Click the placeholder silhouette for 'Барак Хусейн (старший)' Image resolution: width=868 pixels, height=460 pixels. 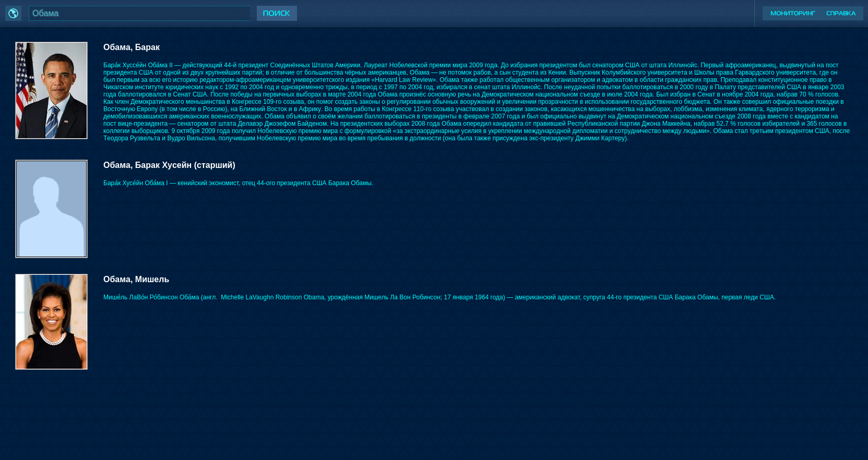(51, 209)
